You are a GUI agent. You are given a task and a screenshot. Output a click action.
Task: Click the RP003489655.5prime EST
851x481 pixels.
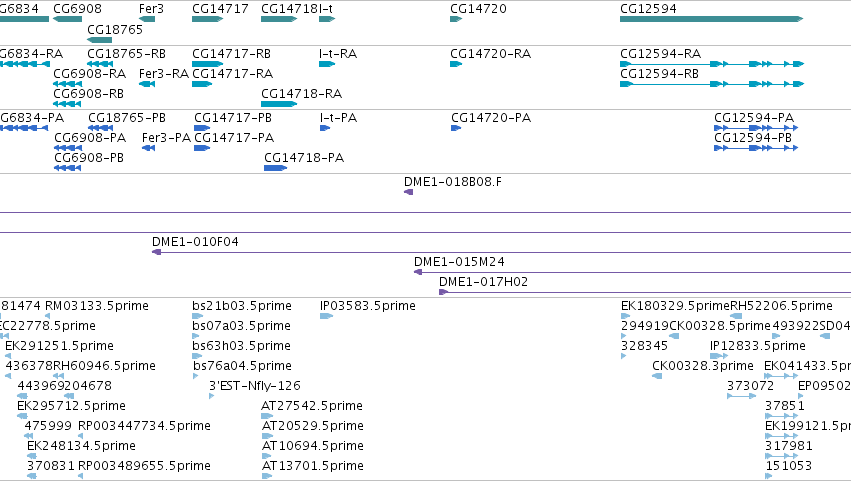click(x=144, y=466)
